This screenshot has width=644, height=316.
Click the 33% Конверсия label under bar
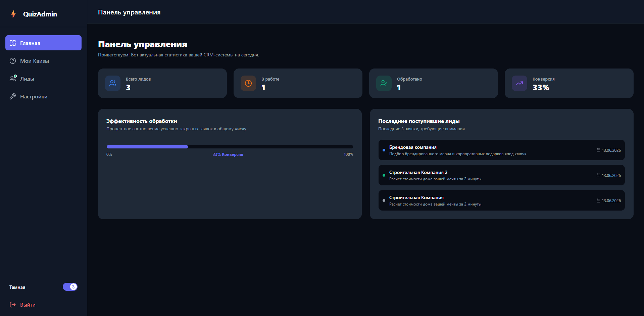(228, 154)
